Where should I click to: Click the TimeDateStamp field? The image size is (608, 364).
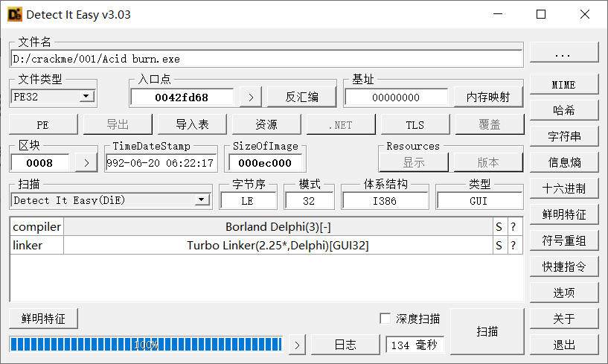click(161, 162)
